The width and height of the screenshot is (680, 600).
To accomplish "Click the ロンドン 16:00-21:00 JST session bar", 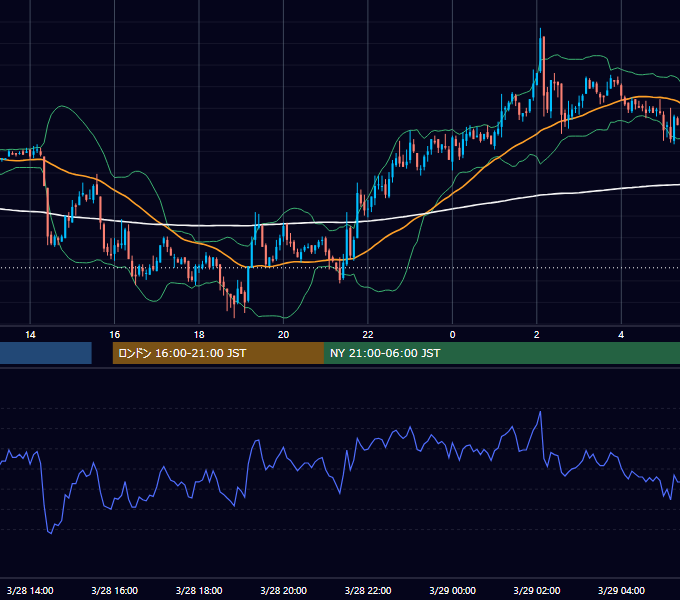I will [218, 353].
